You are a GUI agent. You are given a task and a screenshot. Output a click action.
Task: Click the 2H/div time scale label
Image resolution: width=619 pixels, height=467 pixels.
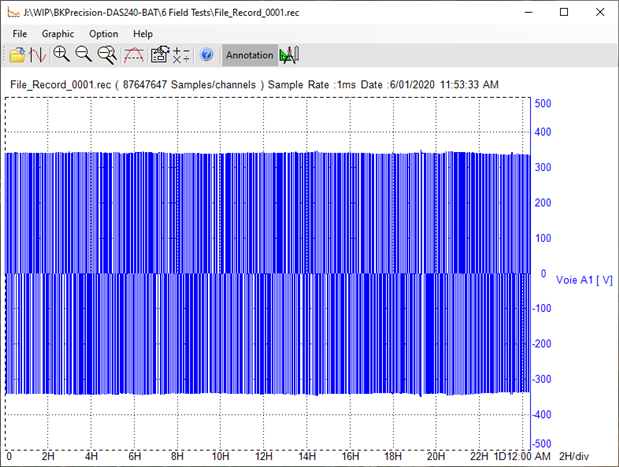575,457
